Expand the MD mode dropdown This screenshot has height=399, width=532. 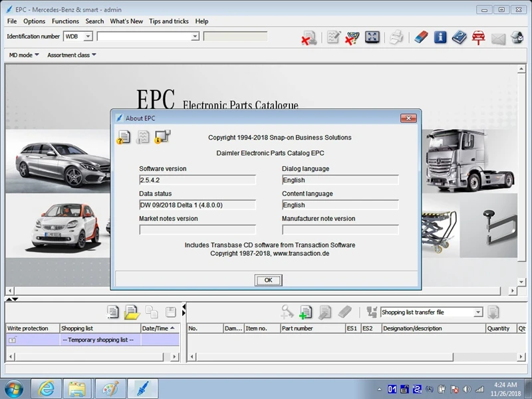[24, 55]
